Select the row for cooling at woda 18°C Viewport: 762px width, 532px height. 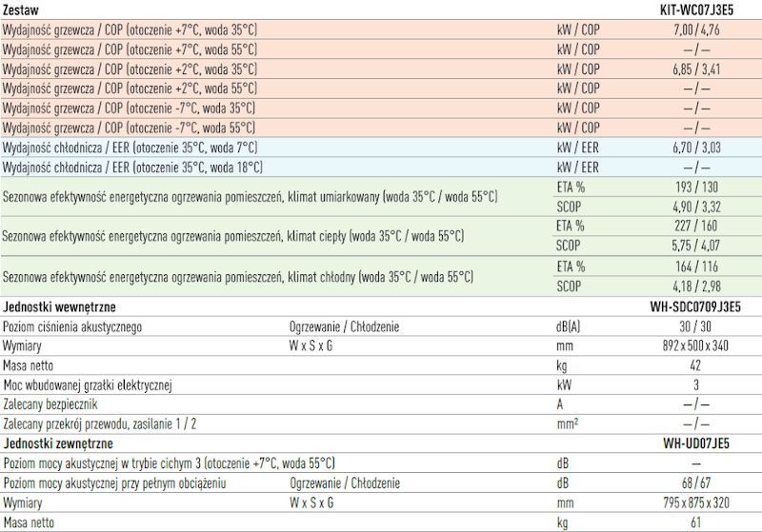click(381, 167)
